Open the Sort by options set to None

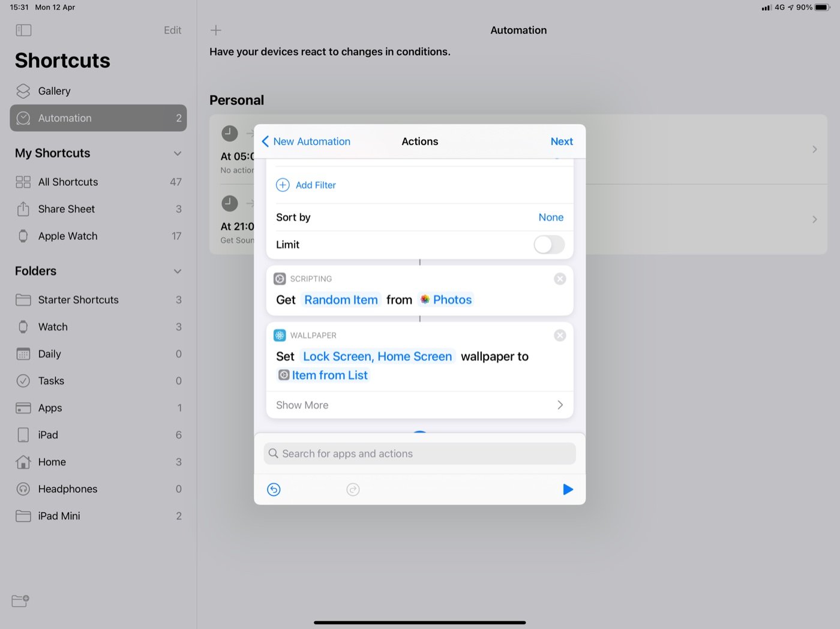click(x=550, y=217)
